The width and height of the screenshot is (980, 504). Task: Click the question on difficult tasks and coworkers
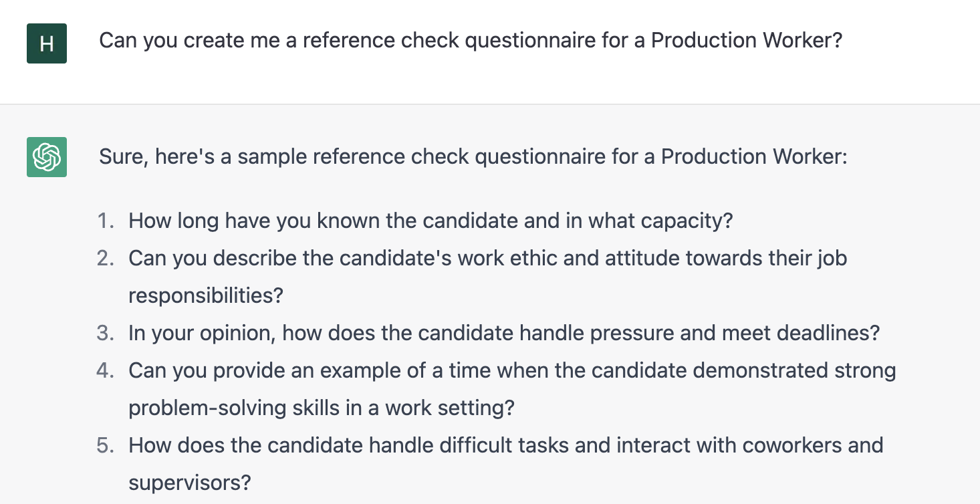pos(506,464)
